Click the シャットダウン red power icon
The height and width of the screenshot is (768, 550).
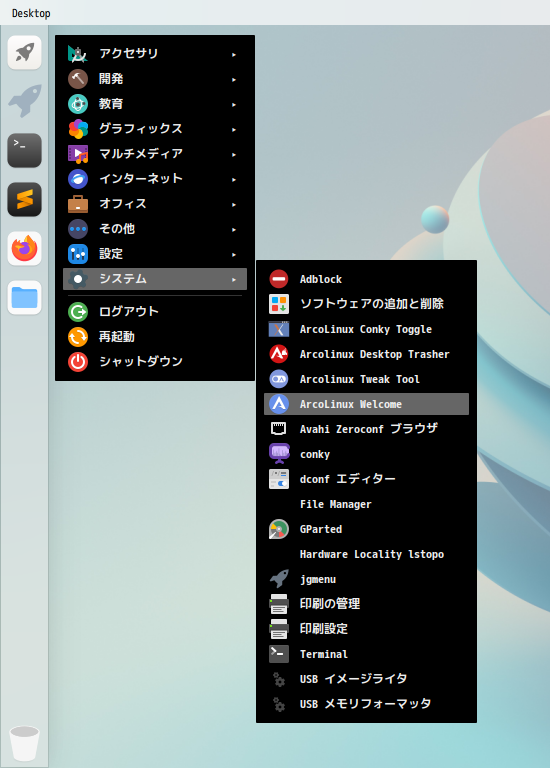pos(78,362)
